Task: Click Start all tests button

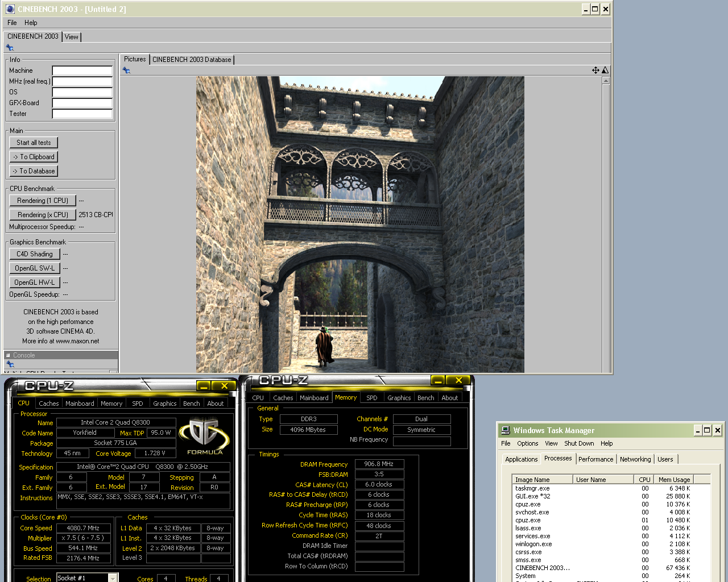Action: coord(34,143)
